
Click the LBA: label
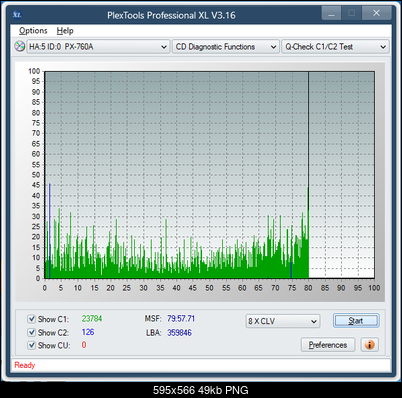point(153,332)
